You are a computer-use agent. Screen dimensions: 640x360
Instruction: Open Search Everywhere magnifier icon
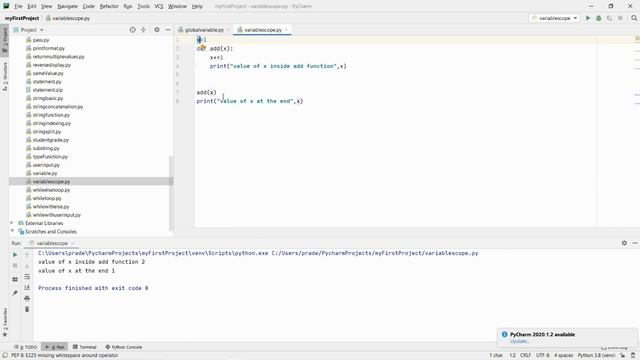coord(634,18)
